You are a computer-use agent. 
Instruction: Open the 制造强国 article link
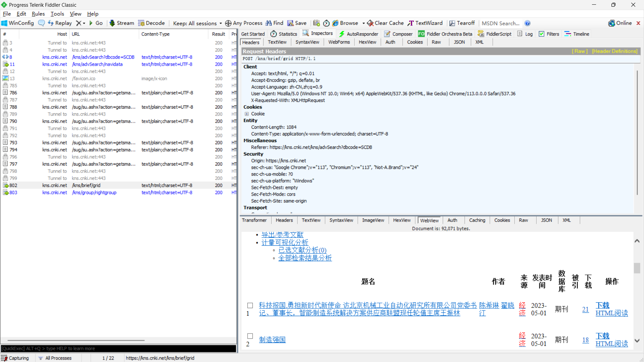(x=272, y=340)
